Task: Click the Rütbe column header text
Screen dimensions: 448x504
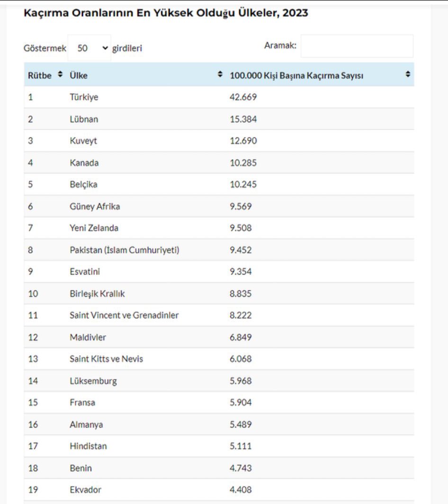Action: 39,75
